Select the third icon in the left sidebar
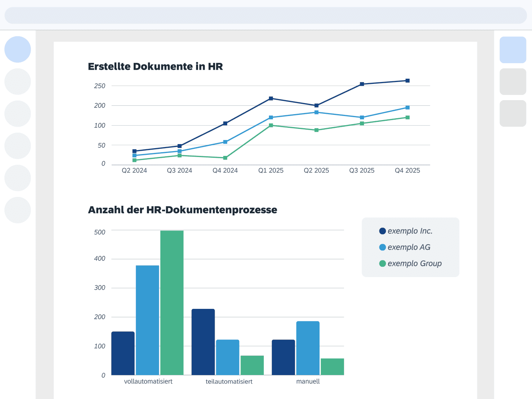Image resolution: width=532 pixels, height=399 pixels. [17, 113]
